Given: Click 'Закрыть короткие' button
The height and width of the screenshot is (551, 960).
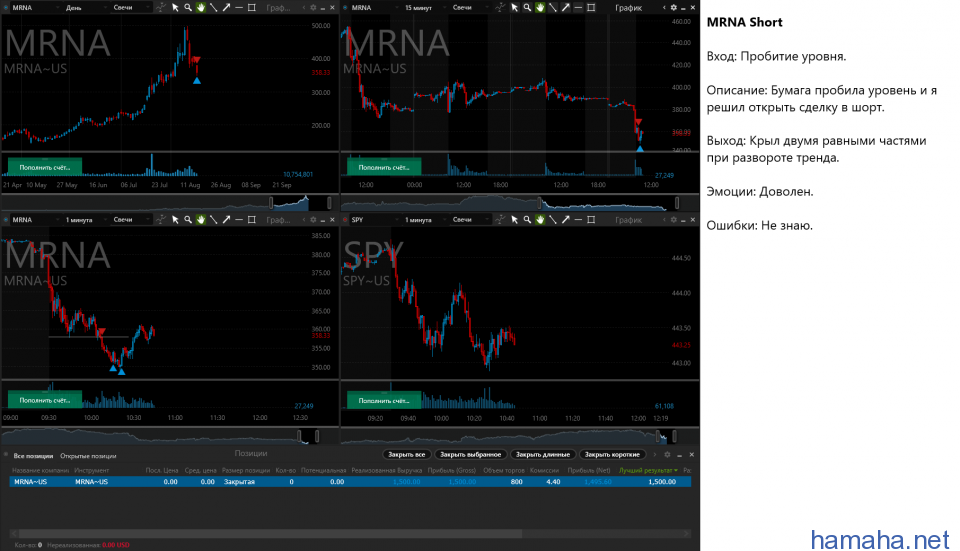Looking at the screenshot, I should point(612,454).
